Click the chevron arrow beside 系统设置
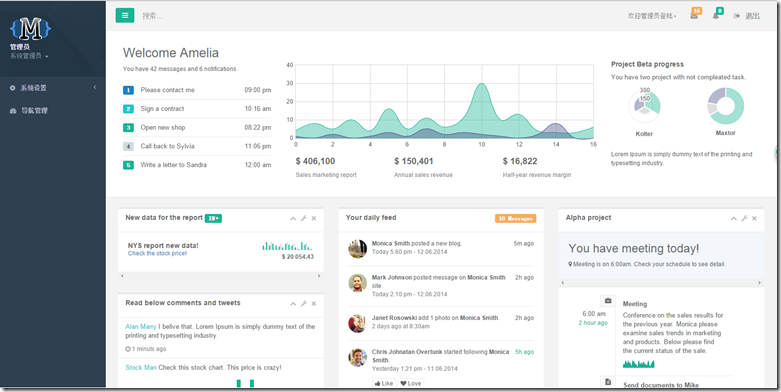 [x=95, y=88]
